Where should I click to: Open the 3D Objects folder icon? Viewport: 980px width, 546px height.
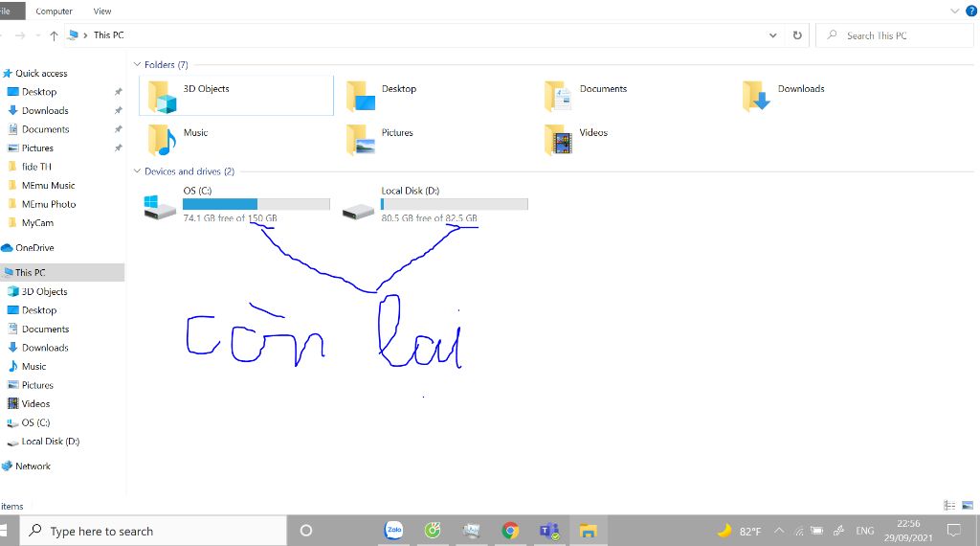coord(163,97)
